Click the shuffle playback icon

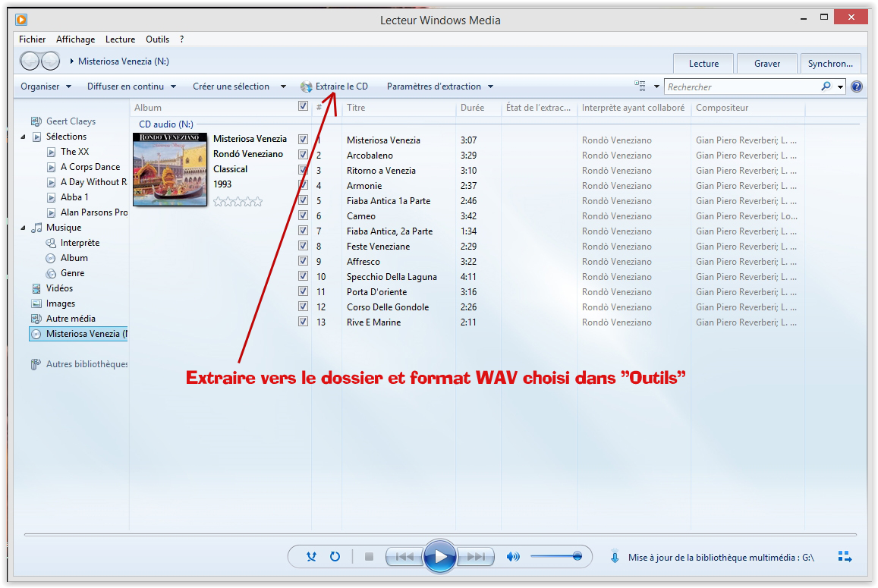(x=311, y=556)
